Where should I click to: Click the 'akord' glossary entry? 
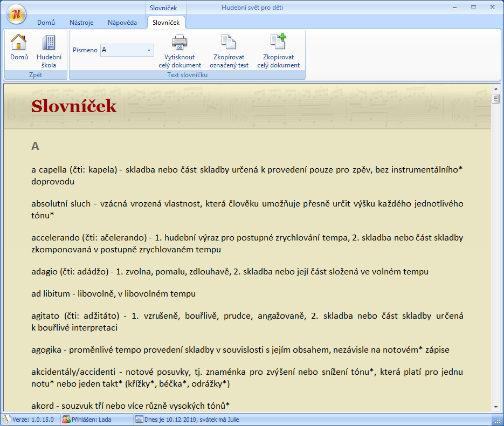[130, 406]
